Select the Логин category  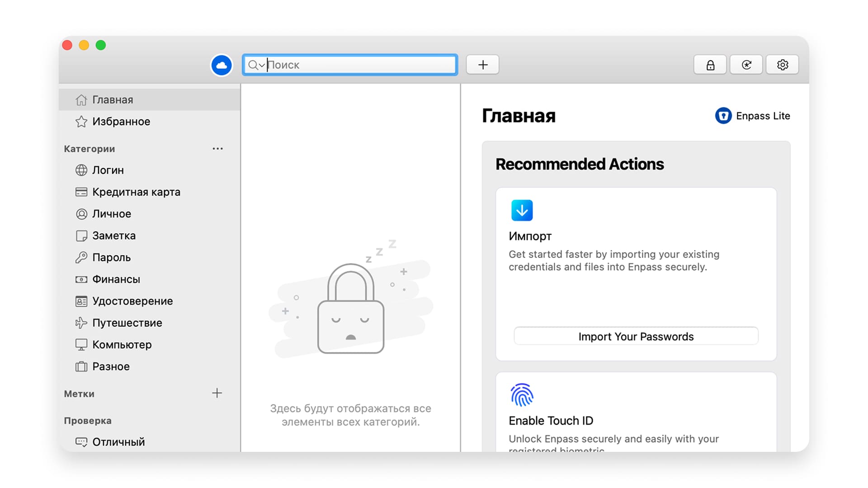pyautogui.click(x=108, y=170)
